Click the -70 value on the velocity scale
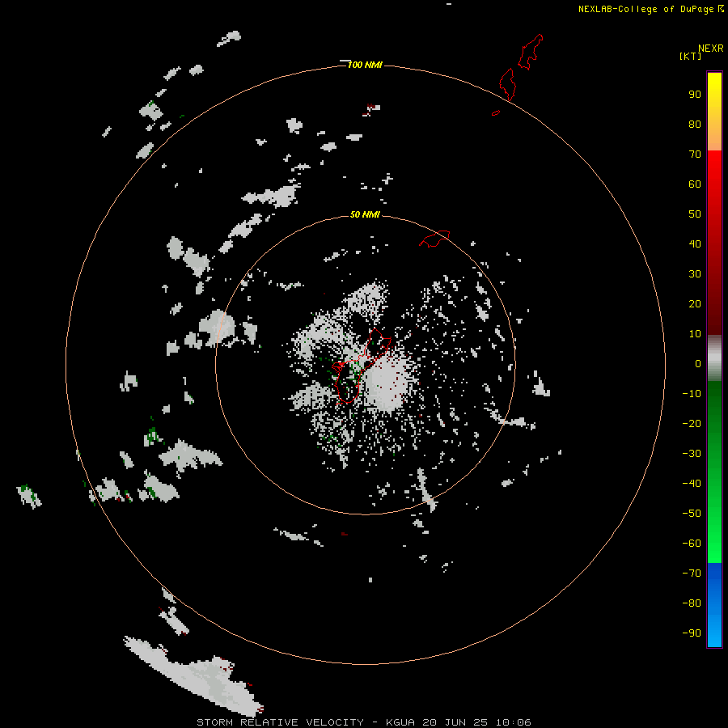This screenshot has width=728, height=728. coord(692,574)
